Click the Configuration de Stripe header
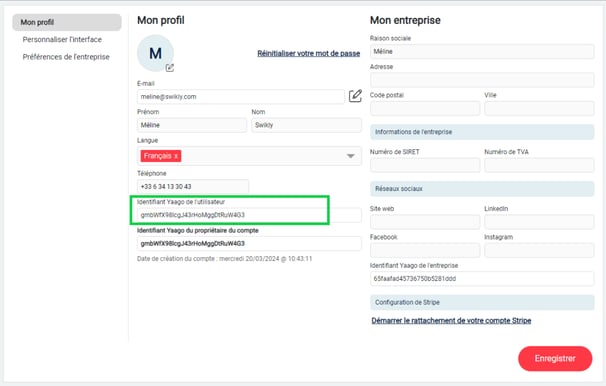606x386 pixels. click(482, 303)
